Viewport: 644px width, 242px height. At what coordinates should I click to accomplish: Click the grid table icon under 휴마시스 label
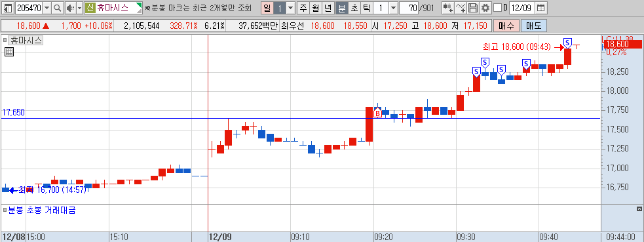tap(9, 51)
